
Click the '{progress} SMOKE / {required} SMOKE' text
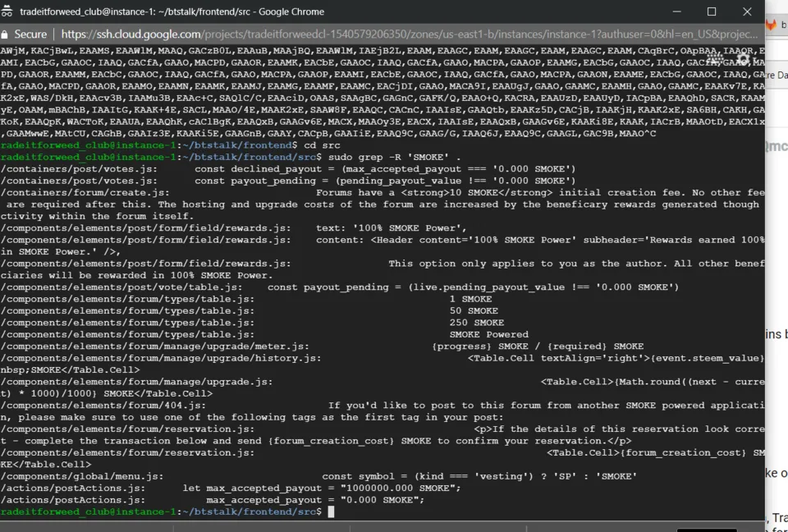538,346
